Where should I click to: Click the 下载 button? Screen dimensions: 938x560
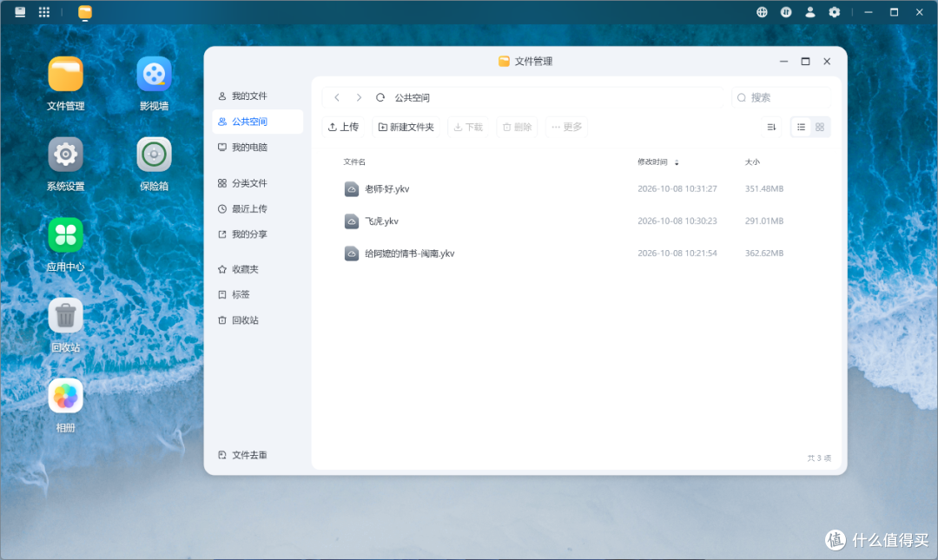coord(468,127)
